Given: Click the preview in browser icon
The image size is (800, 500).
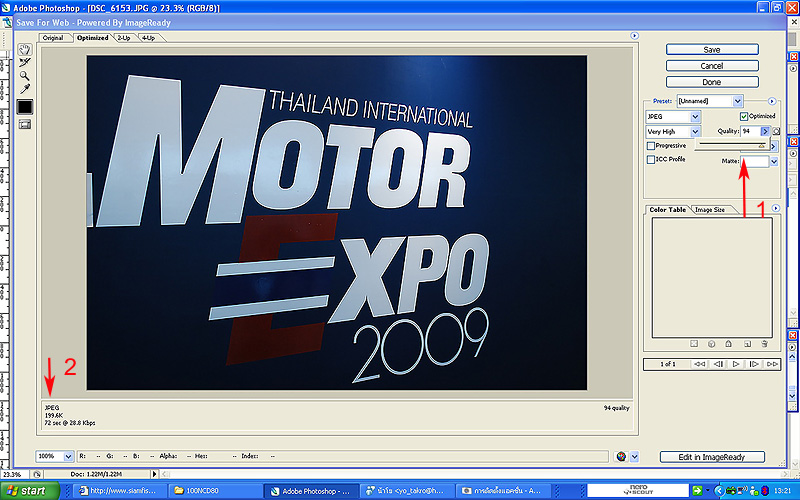Looking at the screenshot, I should tap(621, 457).
